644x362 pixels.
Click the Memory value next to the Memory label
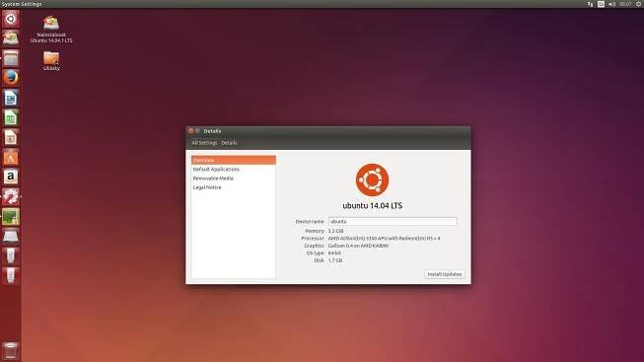(x=335, y=231)
